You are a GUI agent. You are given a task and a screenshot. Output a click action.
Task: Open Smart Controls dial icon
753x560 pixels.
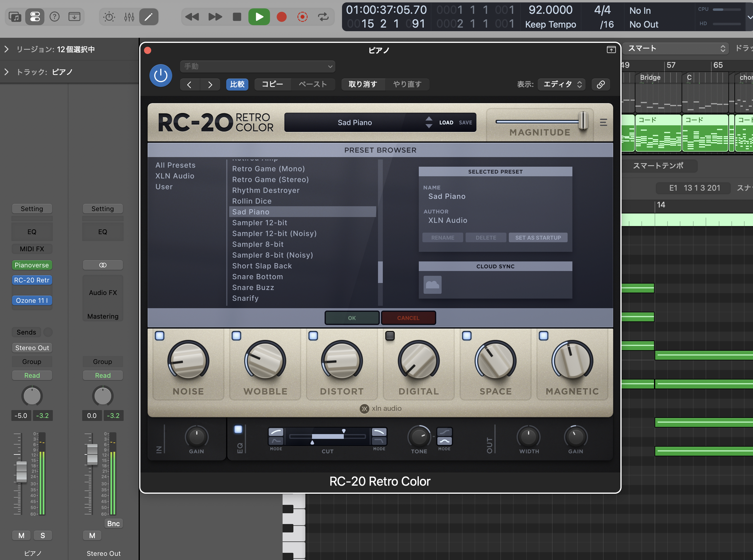click(109, 16)
